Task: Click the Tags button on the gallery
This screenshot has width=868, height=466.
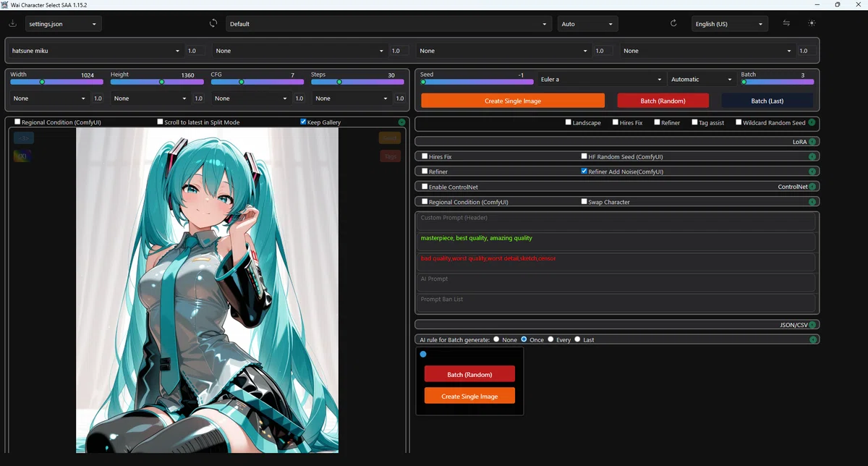Action: pyautogui.click(x=390, y=156)
